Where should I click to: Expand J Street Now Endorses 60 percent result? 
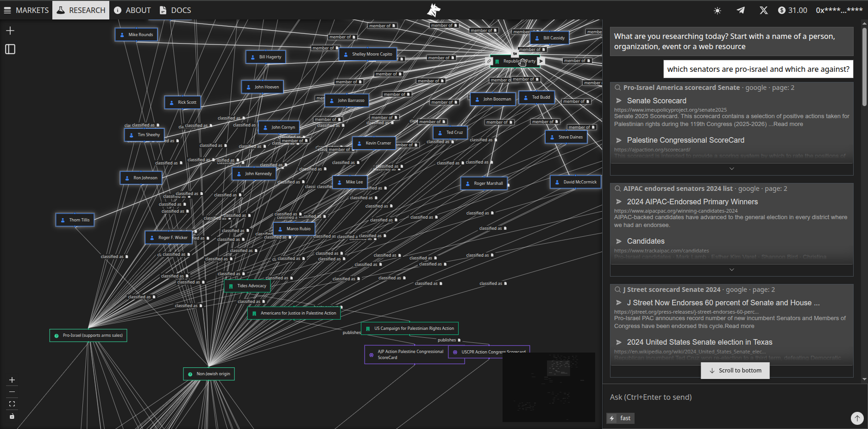(619, 303)
